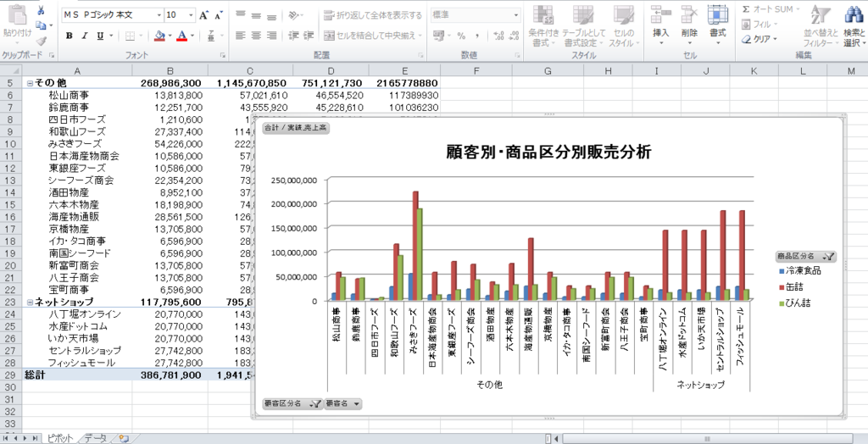
Task: Click the percent style icon
Action: tap(461, 36)
